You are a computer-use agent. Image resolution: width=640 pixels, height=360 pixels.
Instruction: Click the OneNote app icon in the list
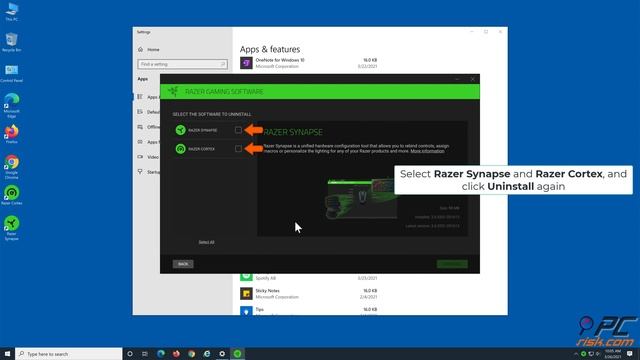246,63
